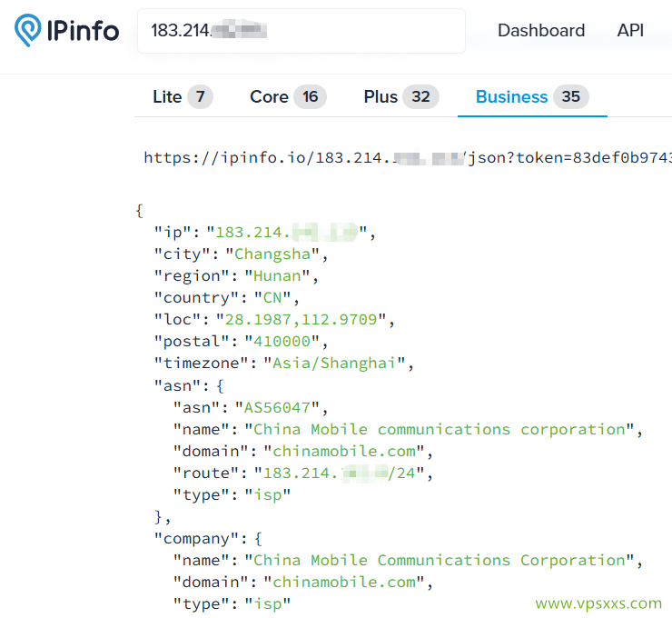The image size is (672, 618).
Task: Select the loc value "28.1987,112.9709"
Action: (x=301, y=320)
